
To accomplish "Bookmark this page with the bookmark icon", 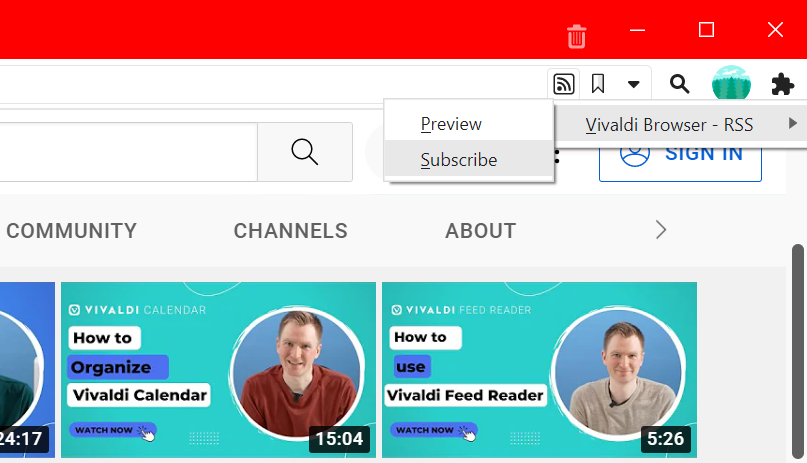I will pos(598,84).
